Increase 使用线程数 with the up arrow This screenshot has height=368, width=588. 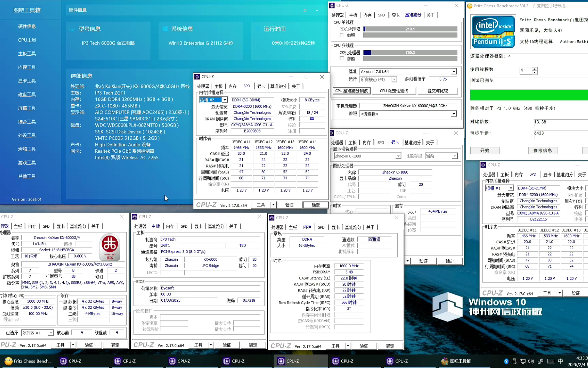(534, 69)
